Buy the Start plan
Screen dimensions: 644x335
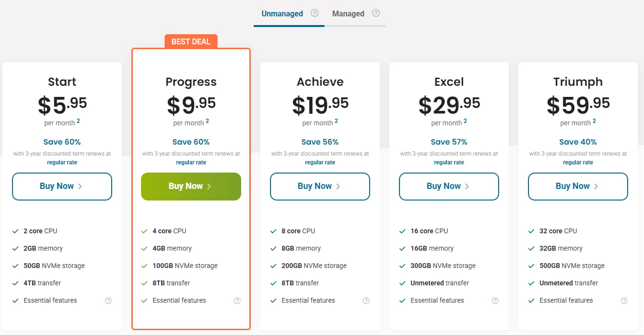[x=62, y=187]
